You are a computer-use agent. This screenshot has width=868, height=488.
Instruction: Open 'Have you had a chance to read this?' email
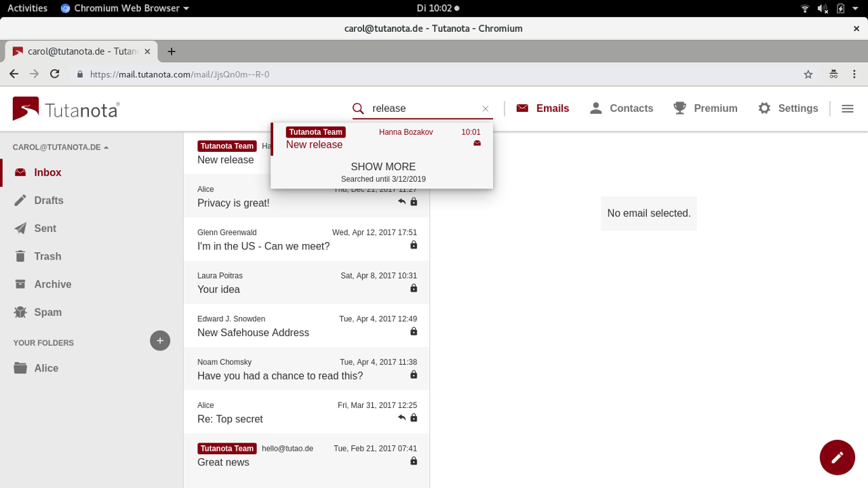[x=307, y=369]
